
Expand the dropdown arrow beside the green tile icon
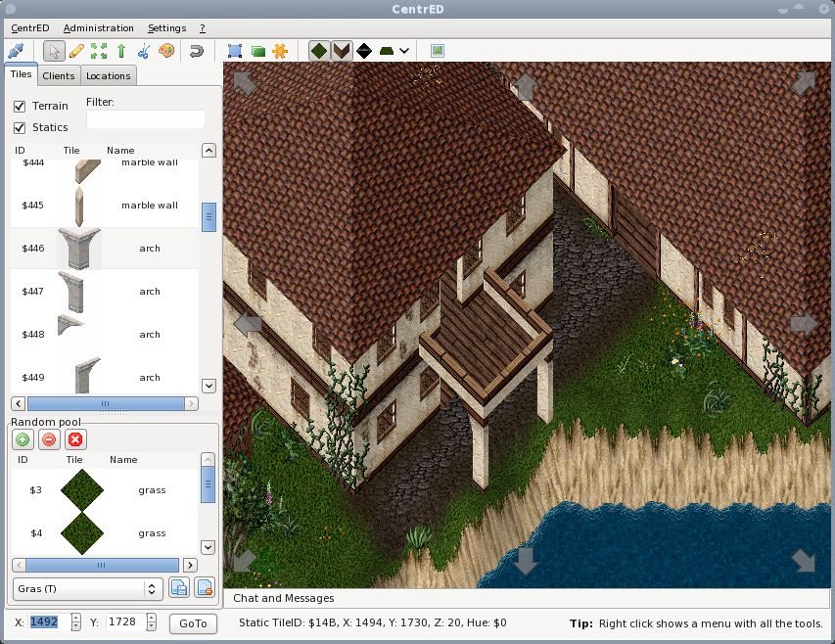404,51
